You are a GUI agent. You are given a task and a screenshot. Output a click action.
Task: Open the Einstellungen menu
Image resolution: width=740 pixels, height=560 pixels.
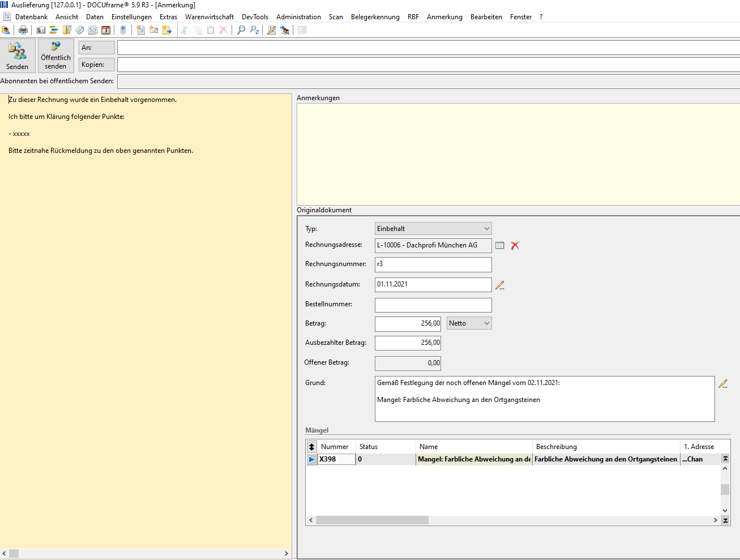pyautogui.click(x=131, y=17)
